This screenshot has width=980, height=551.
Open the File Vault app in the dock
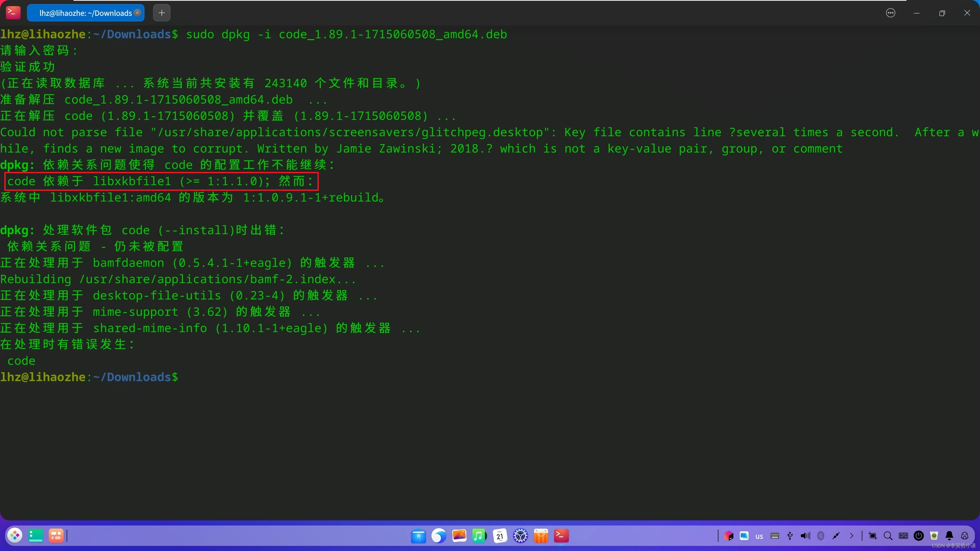click(419, 535)
